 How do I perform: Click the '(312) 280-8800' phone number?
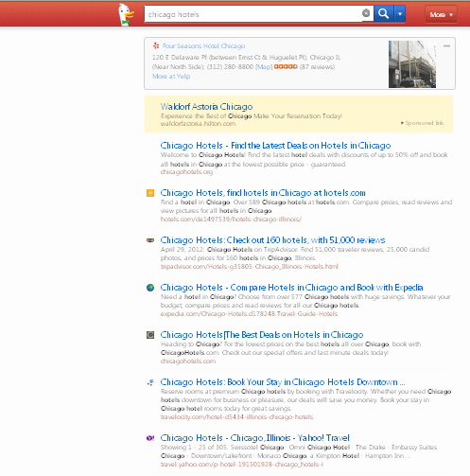(x=230, y=67)
